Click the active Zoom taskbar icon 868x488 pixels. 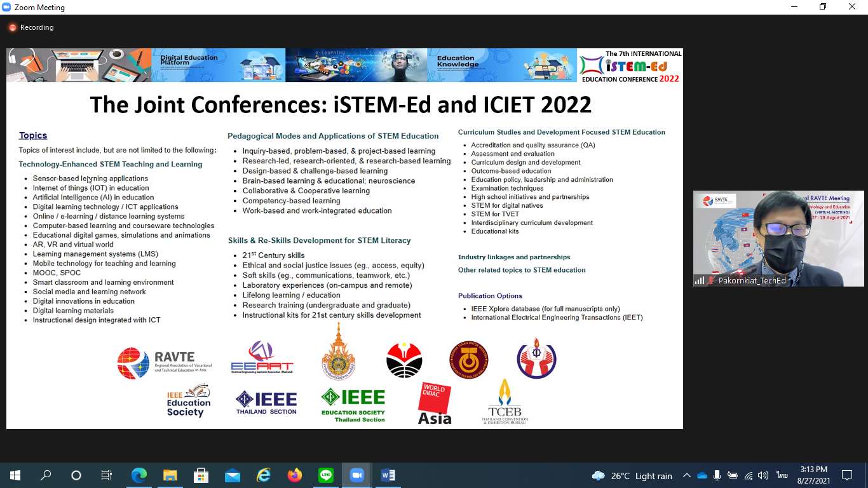click(x=356, y=475)
